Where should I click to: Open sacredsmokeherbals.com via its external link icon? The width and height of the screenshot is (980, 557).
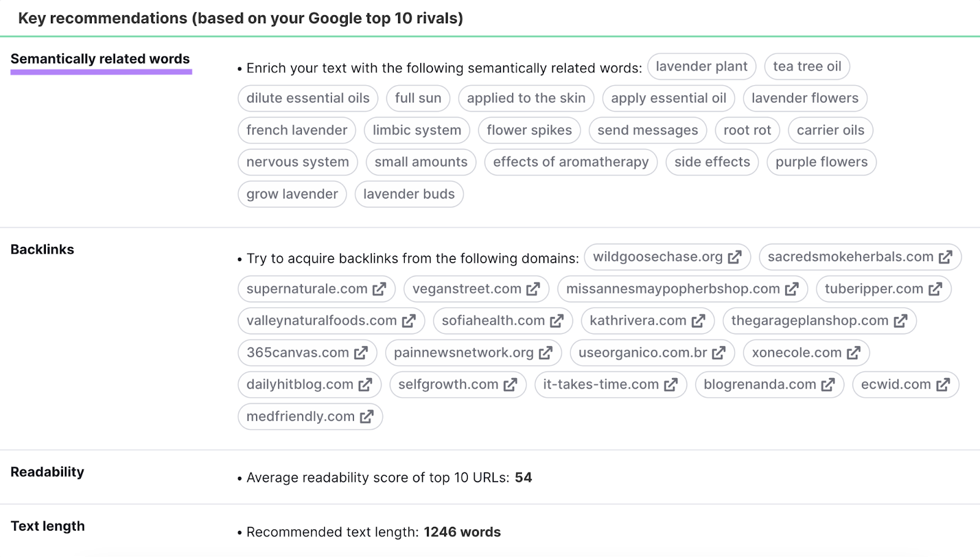tap(946, 257)
